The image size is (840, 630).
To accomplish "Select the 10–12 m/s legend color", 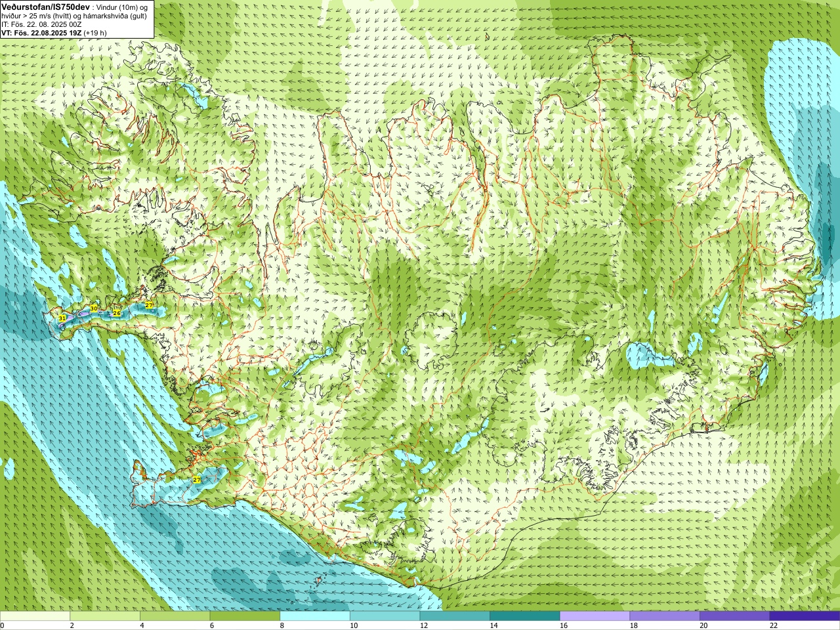I will (x=385, y=616).
